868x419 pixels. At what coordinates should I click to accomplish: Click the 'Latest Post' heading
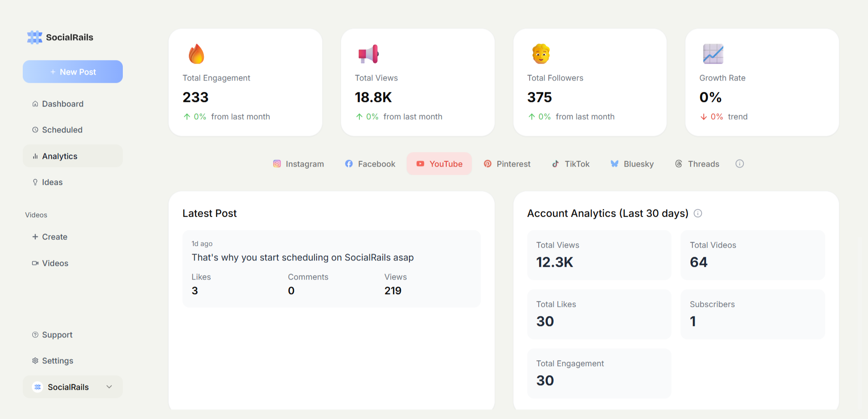[210, 213]
